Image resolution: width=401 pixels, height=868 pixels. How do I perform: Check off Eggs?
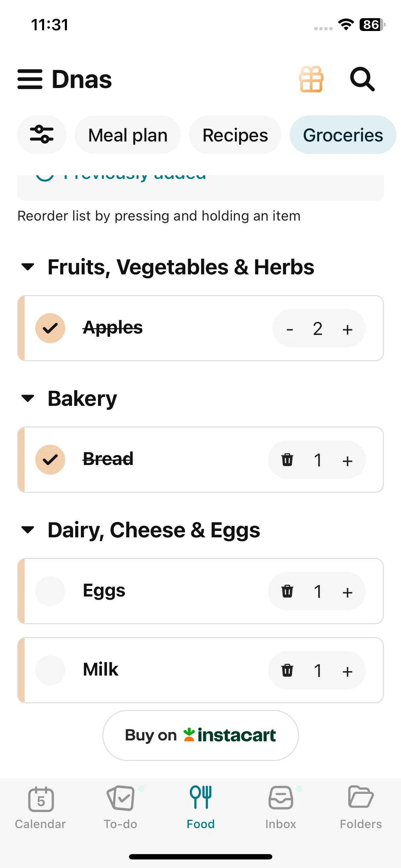[x=50, y=591]
